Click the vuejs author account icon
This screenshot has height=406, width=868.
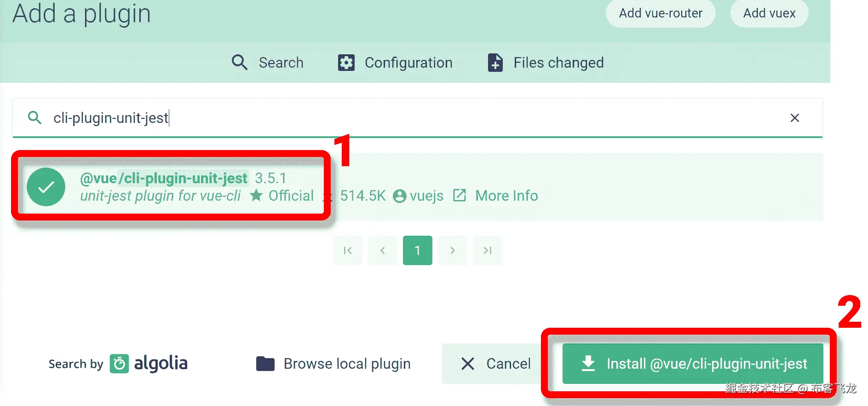[400, 196]
